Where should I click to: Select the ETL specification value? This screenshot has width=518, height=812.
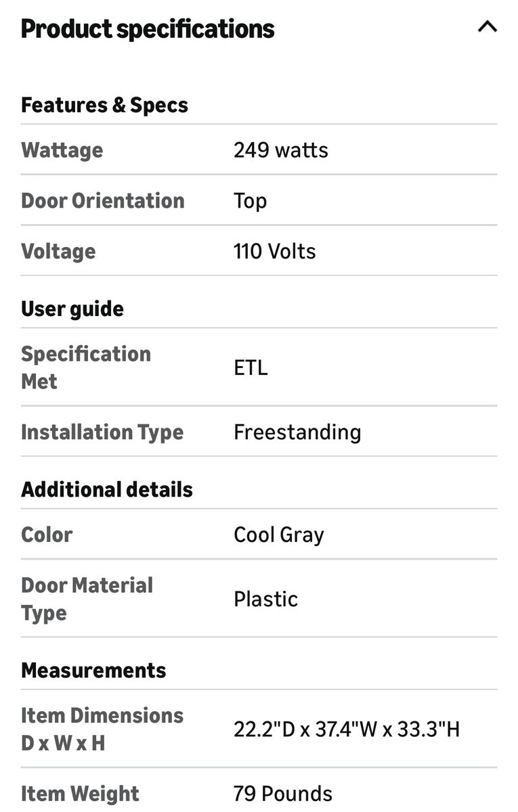(251, 367)
